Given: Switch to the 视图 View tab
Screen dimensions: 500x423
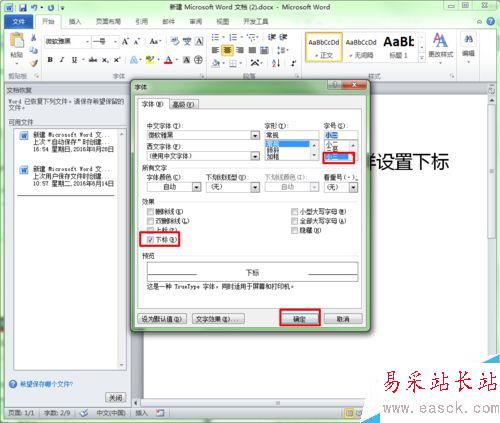Looking at the screenshot, I should tap(223, 22).
